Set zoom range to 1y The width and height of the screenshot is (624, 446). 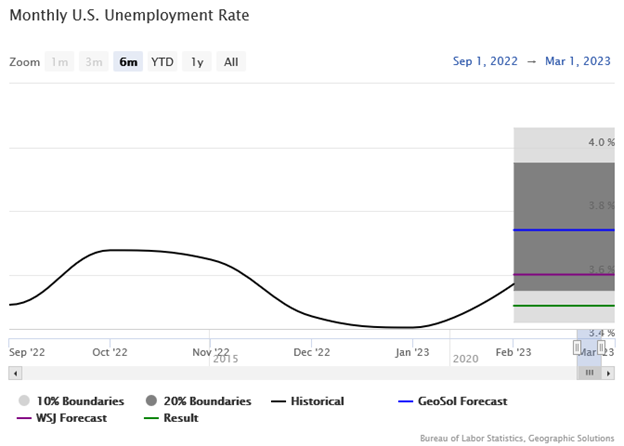[198, 62]
